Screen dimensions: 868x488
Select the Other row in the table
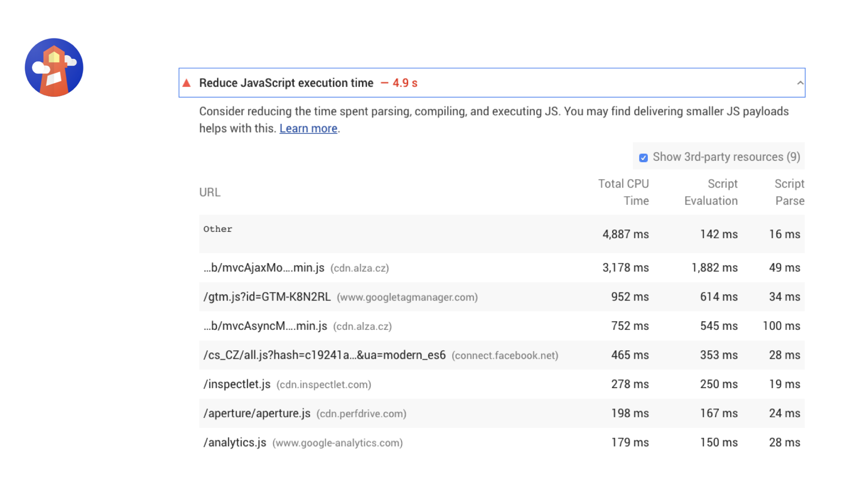(218, 229)
